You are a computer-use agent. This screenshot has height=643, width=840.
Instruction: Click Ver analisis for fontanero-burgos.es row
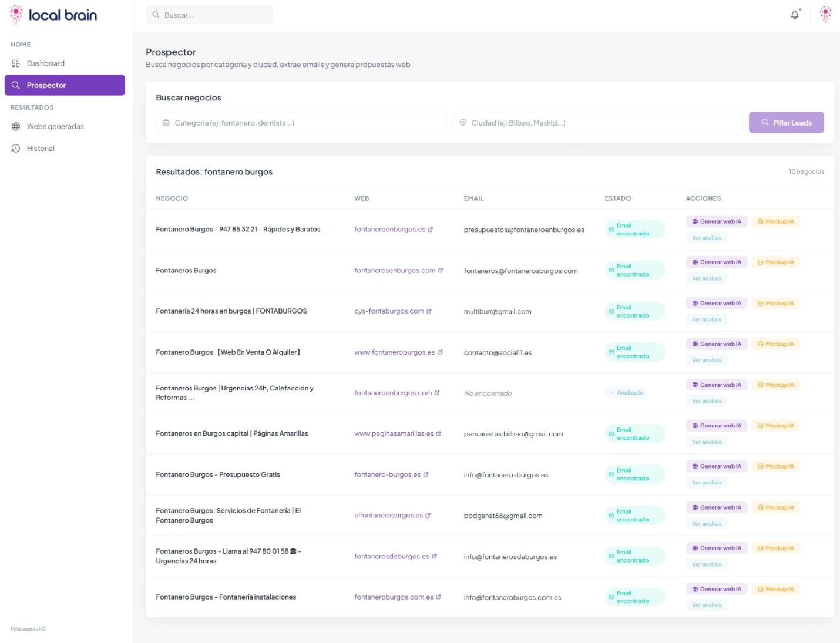click(x=707, y=483)
